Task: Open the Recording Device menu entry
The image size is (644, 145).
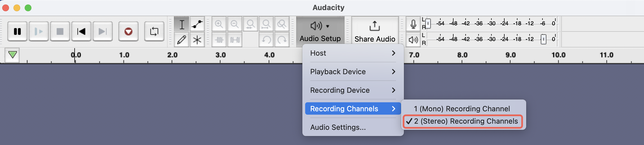Action: (353, 90)
